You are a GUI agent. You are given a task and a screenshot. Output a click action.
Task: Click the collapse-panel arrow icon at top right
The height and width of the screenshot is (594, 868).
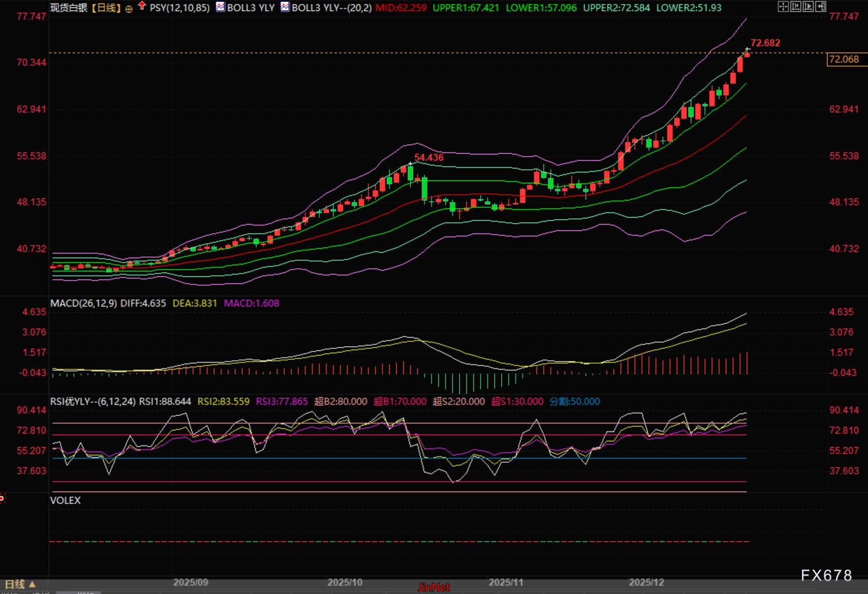(821, 7)
